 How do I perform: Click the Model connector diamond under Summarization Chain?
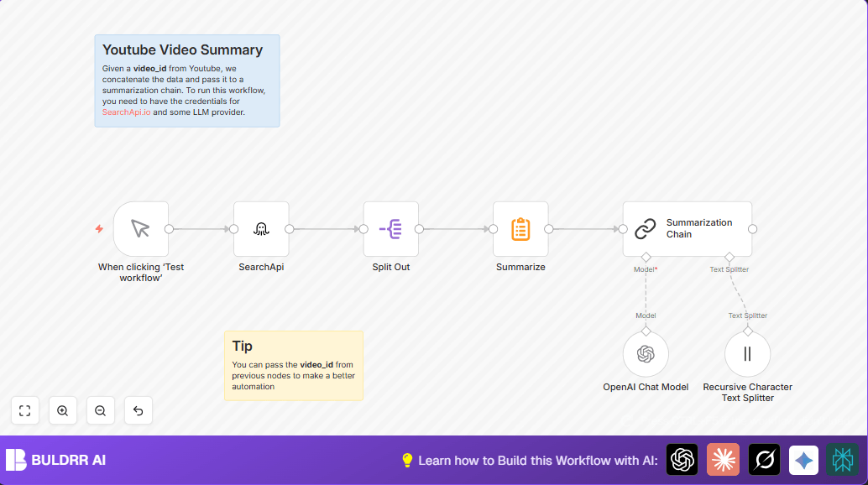click(646, 257)
